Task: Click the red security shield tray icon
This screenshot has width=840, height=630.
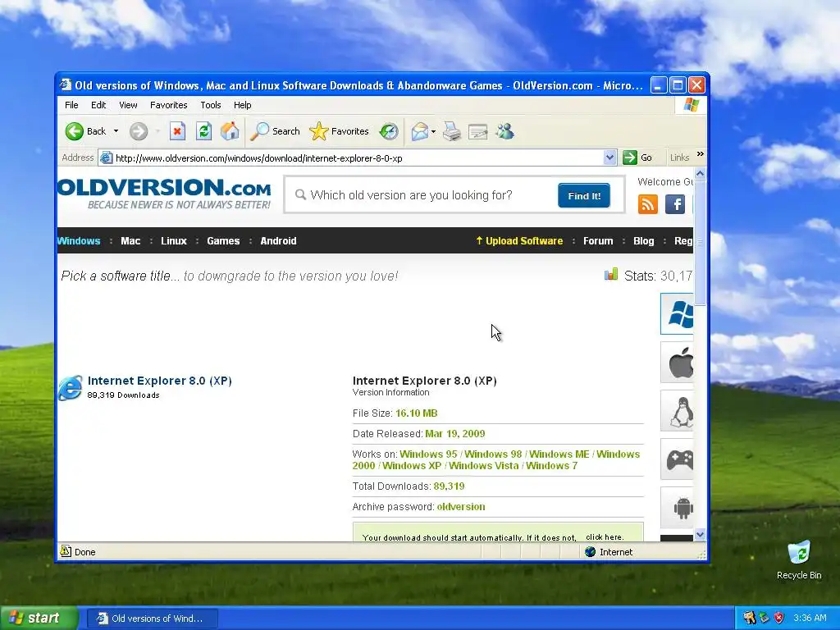Action: pyautogui.click(x=779, y=618)
